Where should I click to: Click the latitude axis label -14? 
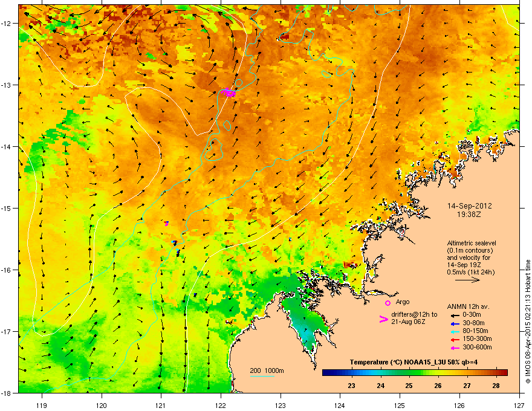click(x=6, y=146)
